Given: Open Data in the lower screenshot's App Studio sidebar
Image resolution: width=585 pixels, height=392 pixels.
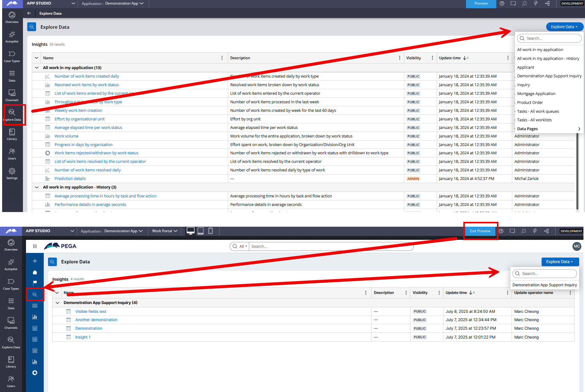Looking at the screenshot, I should coord(11,304).
